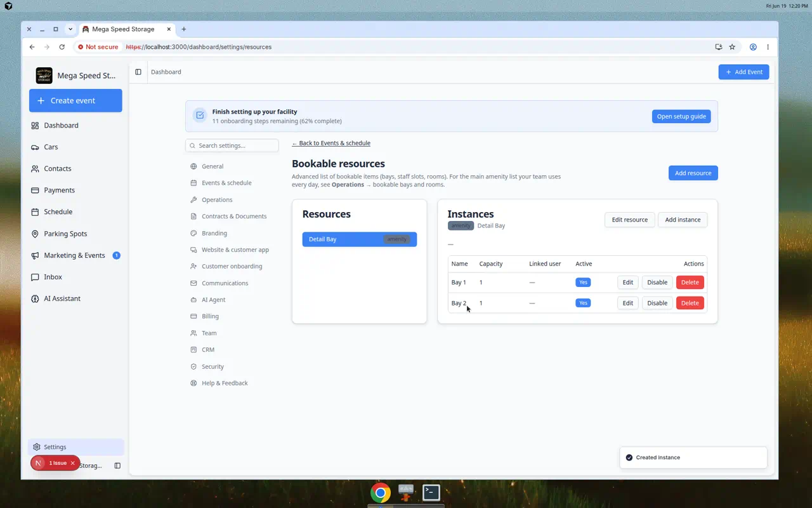The height and width of the screenshot is (508, 812).
Task: Click the Edit resource button
Action: pyautogui.click(x=629, y=220)
